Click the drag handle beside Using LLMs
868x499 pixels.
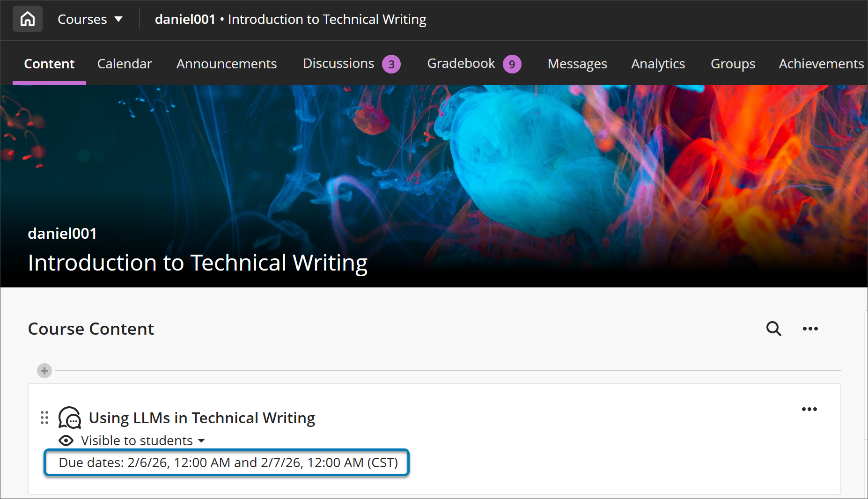coord(44,418)
